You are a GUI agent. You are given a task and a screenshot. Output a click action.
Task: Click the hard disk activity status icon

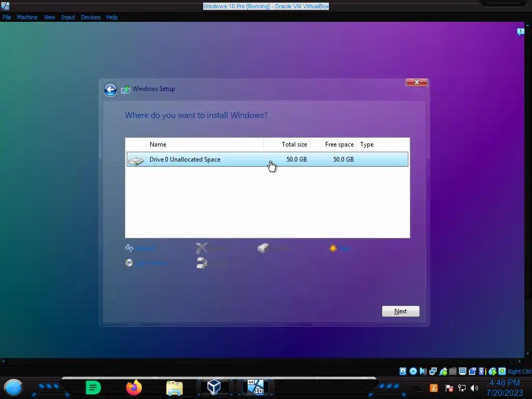pyautogui.click(x=403, y=371)
